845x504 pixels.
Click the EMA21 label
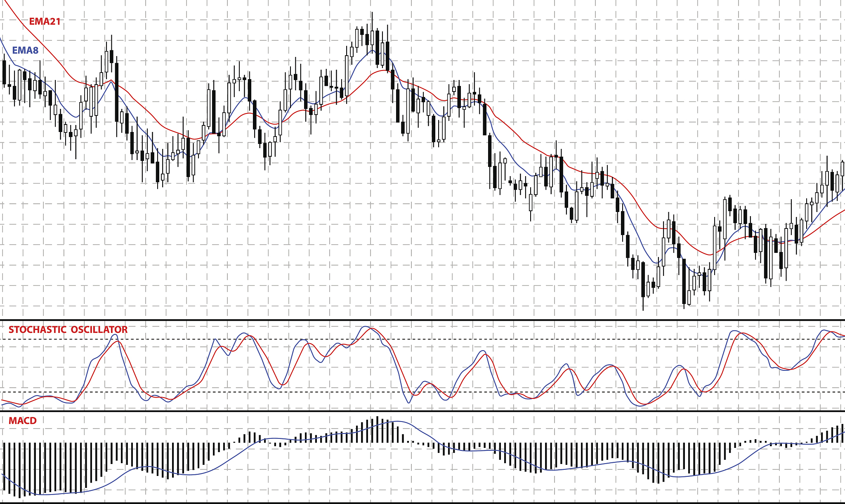pos(45,21)
